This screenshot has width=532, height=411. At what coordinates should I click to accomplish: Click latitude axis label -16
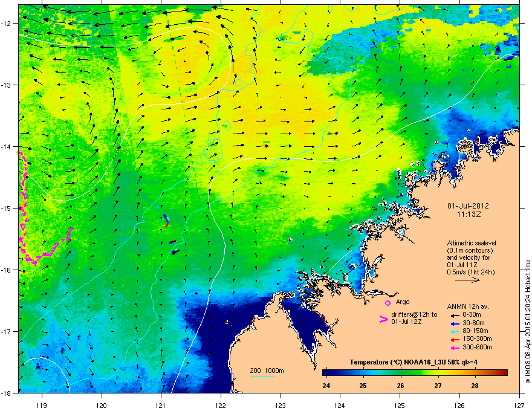(7, 270)
